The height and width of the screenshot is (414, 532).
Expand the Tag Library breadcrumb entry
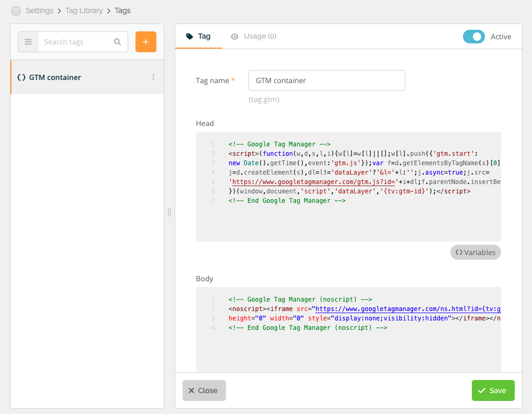pyautogui.click(x=84, y=10)
